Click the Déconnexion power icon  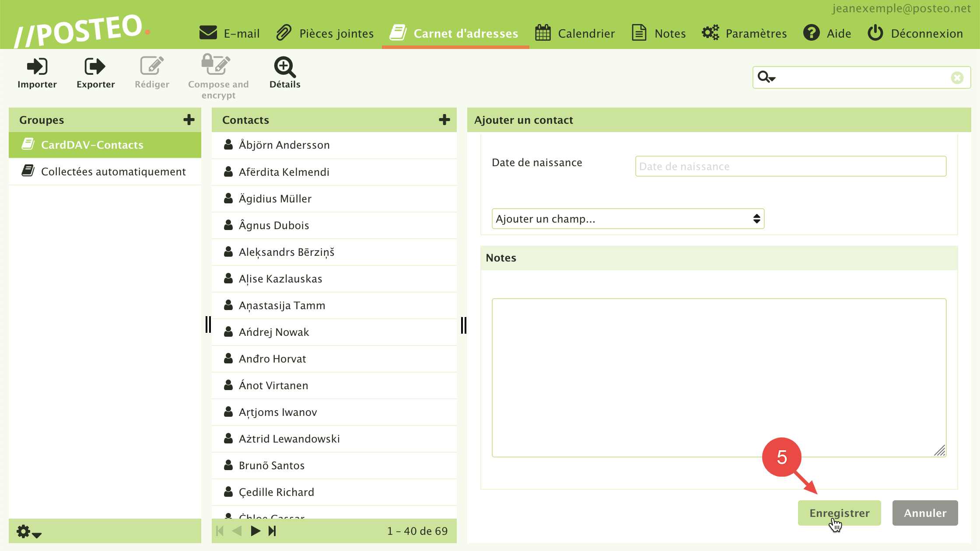875,33
